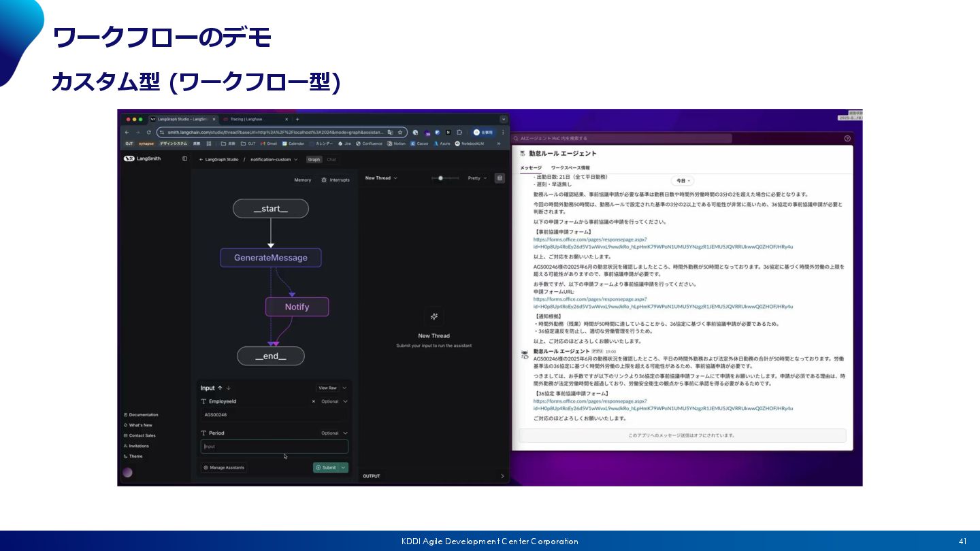
Task: Open Chrome extensions puzzle icon
Action: pos(459,132)
